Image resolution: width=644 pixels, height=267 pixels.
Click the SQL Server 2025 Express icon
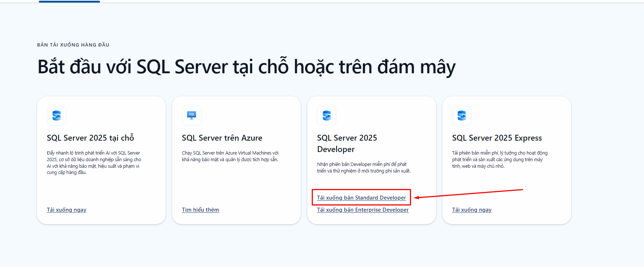462,116
